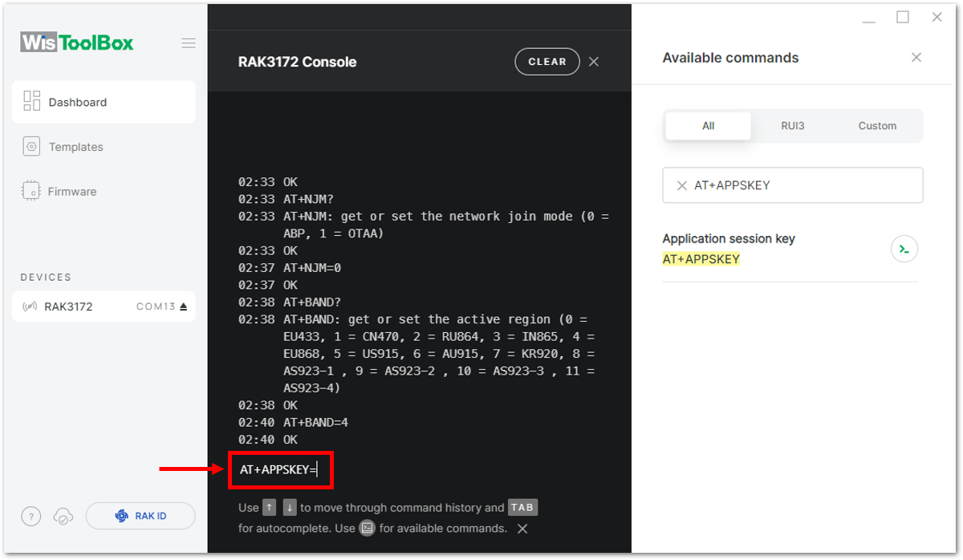963x560 pixels.
Task: Open the Dashboard page
Action: pyautogui.click(x=104, y=102)
